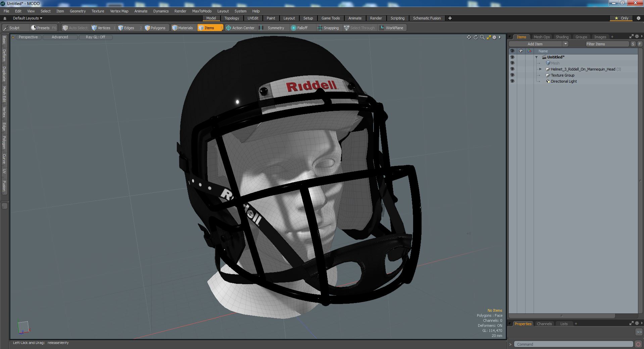This screenshot has width=644, height=349.
Task: Open viewport settings gear icon
Action: point(494,37)
